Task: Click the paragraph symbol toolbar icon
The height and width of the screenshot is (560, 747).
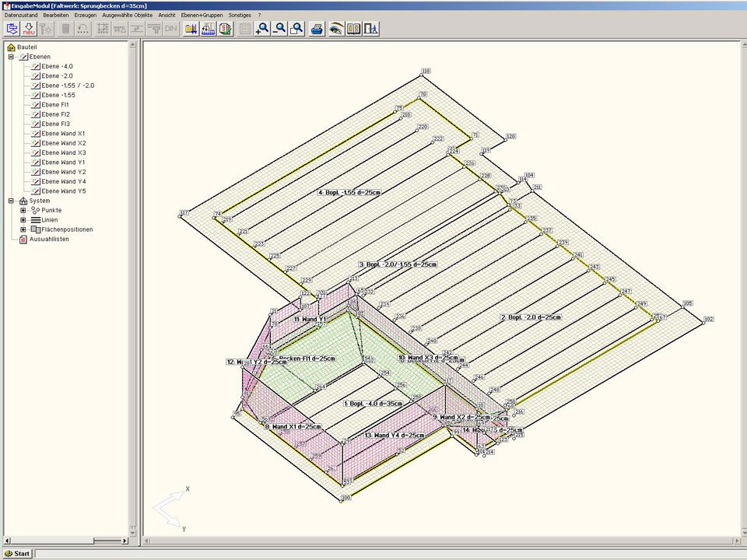Action: (x=226, y=29)
